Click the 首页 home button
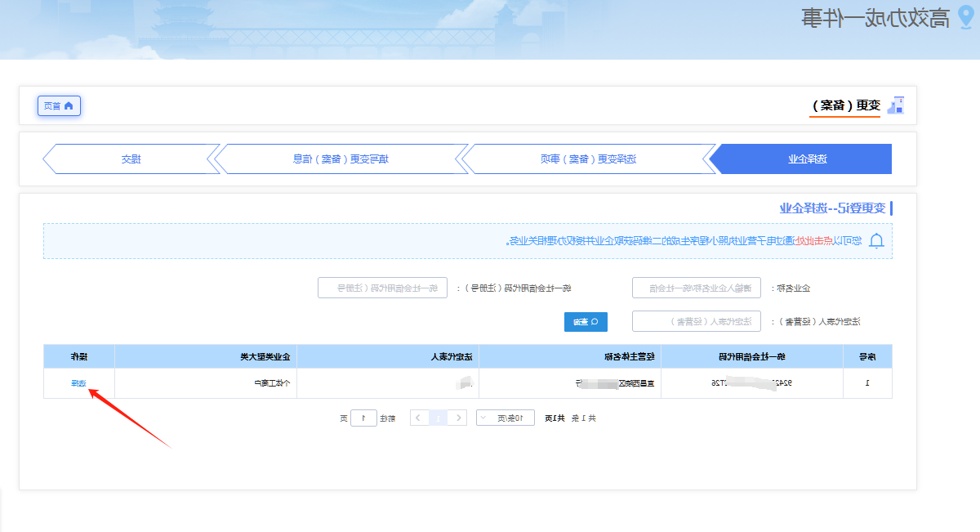The height and width of the screenshot is (532, 980). coord(59,106)
